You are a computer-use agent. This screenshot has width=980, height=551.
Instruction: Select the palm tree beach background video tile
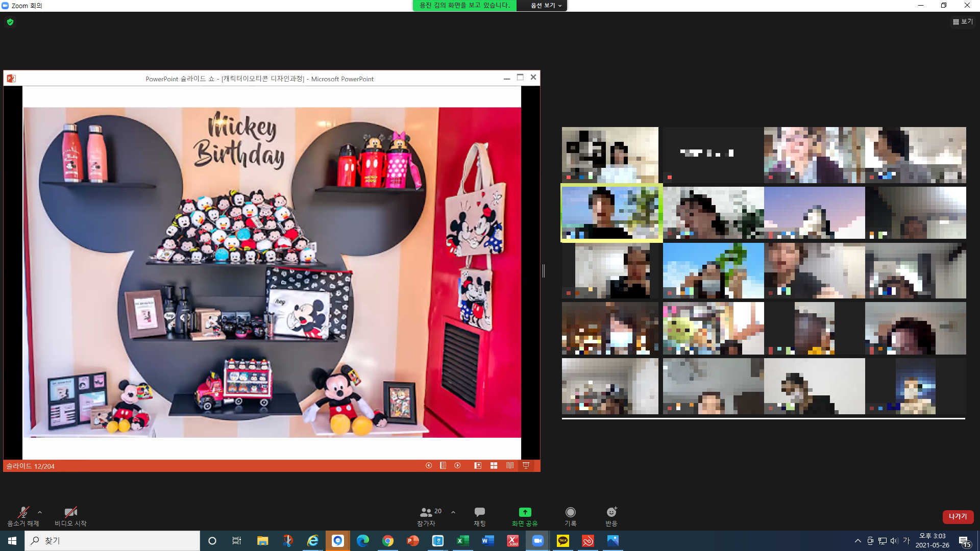(x=713, y=270)
